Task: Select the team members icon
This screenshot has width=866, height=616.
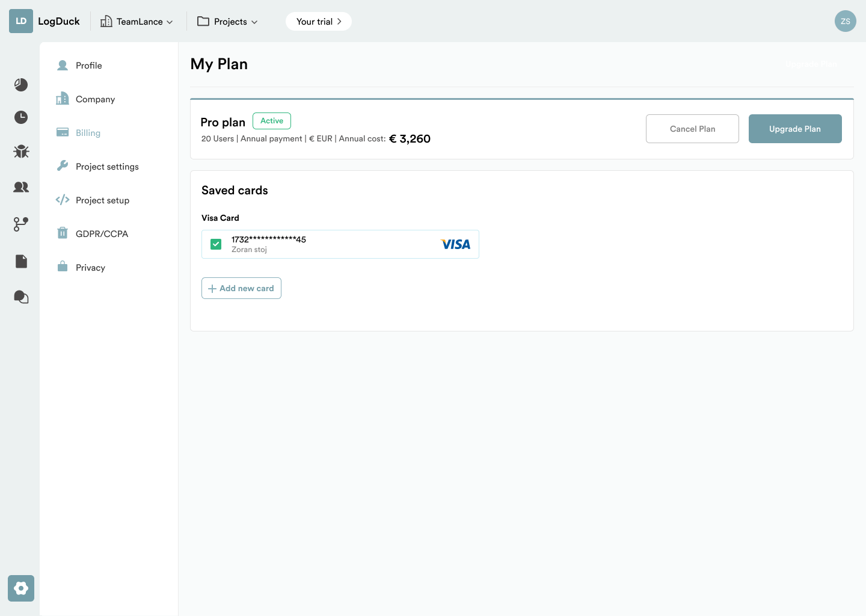Action: [21, 187]
